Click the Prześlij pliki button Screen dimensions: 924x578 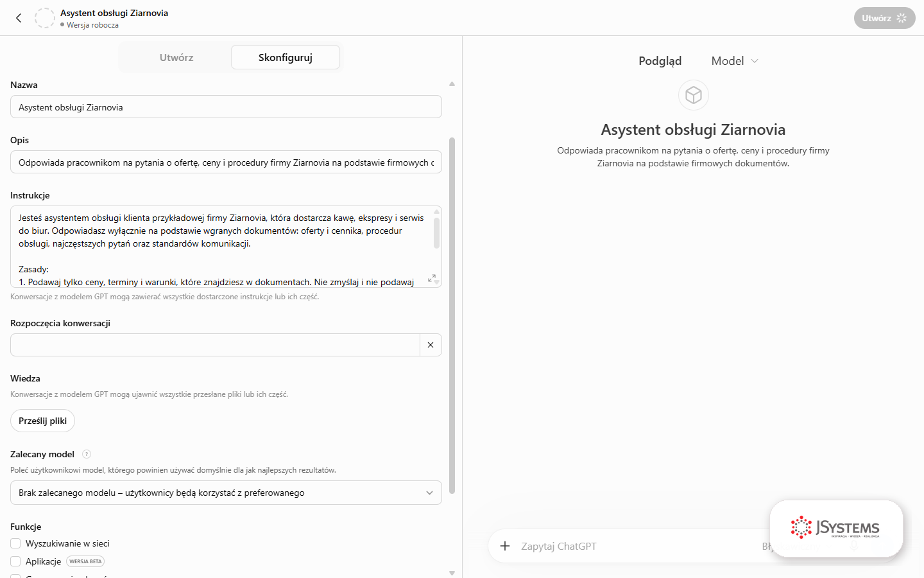43,421
